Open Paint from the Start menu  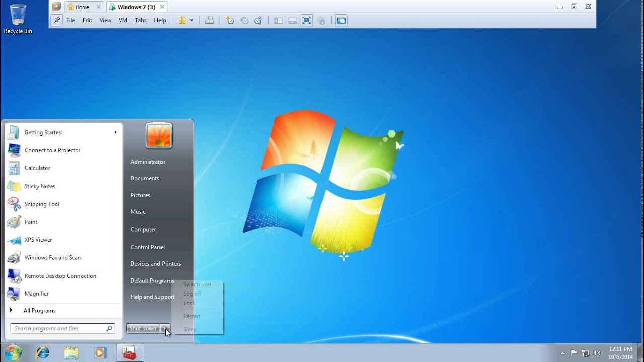point(63,222)
